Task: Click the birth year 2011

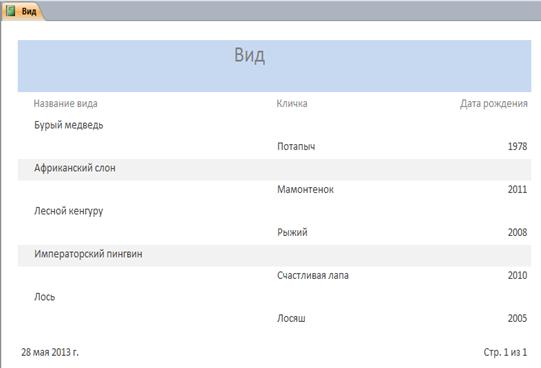Action: (517, 189)
